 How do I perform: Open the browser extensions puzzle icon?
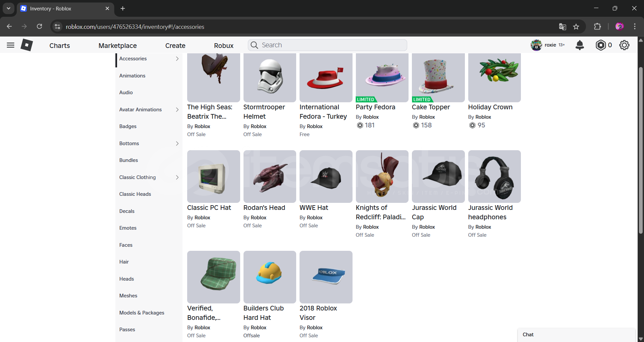pos(597,26)
